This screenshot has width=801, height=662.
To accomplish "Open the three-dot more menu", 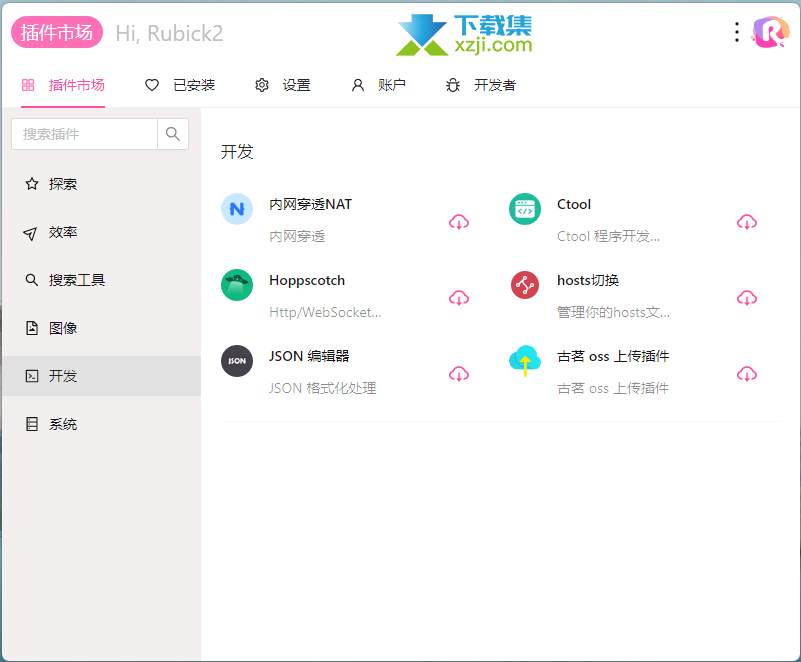I will 737,33.
